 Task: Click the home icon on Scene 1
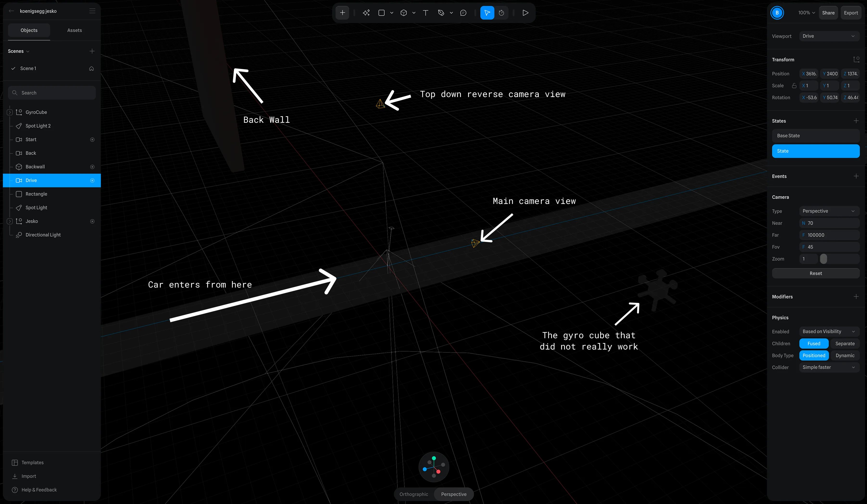92,68
